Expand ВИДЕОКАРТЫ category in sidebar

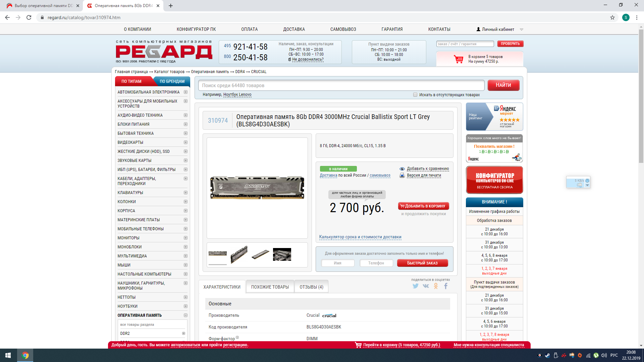point(185,142)
